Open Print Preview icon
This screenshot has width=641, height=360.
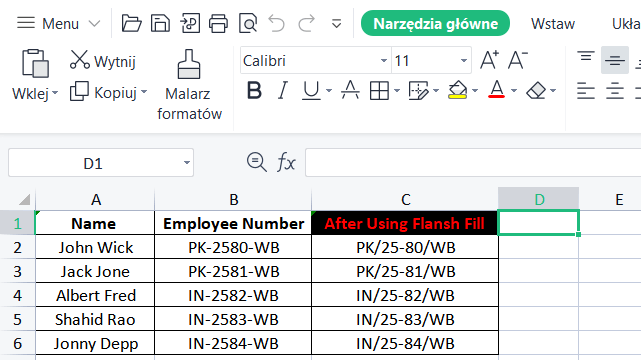click(x=248, y=23)
